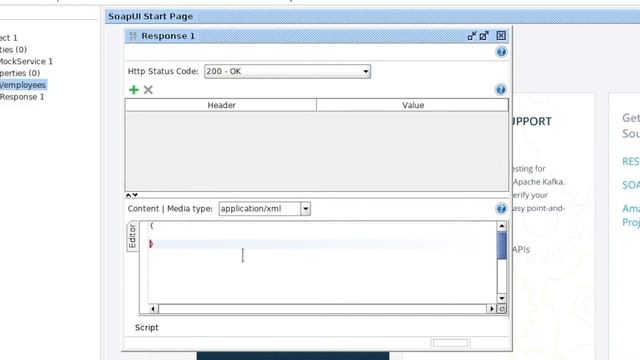
Task: Select MockService 1 in the navigator tree
Action: coord(26,61)
